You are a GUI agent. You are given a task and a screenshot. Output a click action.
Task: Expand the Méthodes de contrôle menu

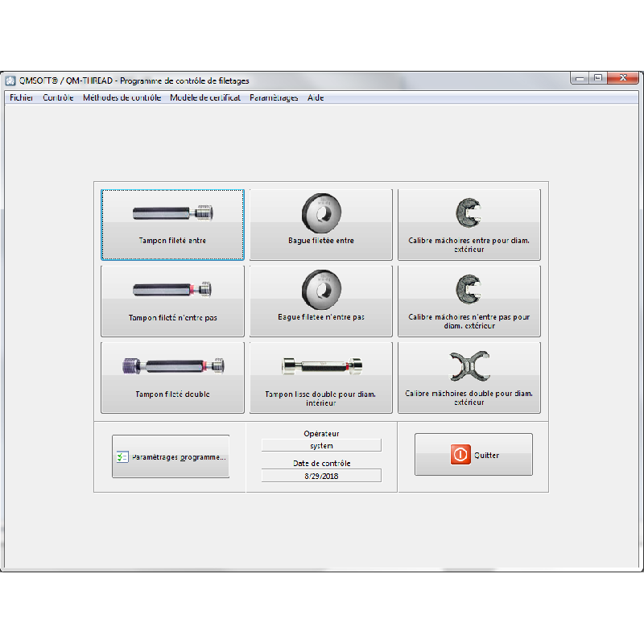122,98
